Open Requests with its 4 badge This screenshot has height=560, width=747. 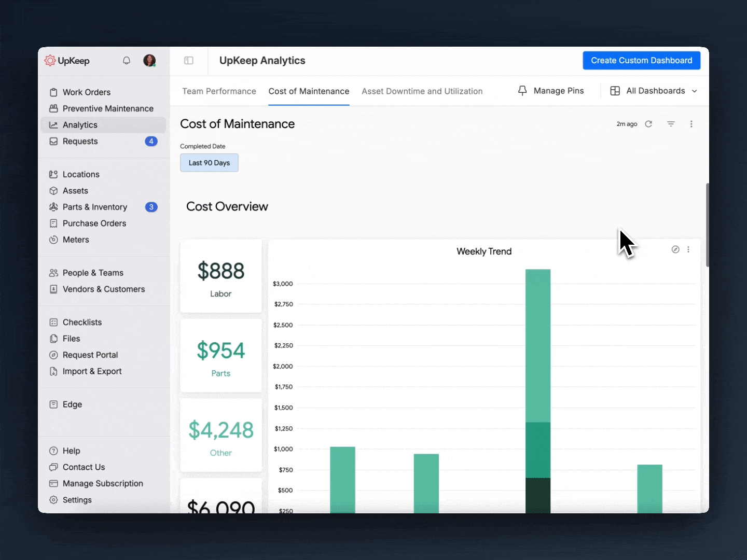tap(103, 141)
